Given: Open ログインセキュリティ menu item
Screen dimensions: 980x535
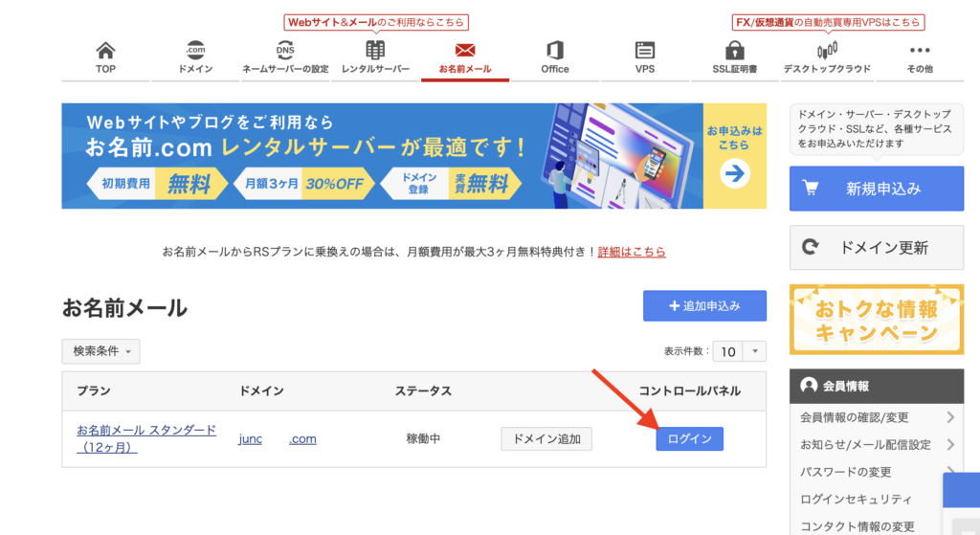Looking at the screenshot, I should click(857, 500).
